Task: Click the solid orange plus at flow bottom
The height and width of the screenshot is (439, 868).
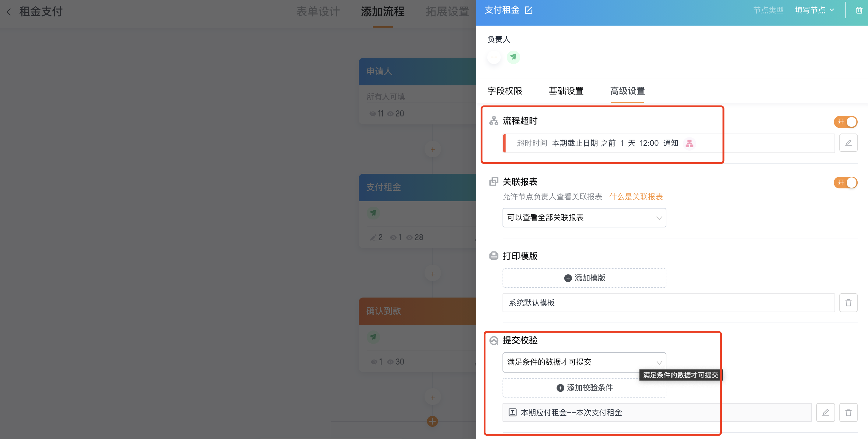Action: [x=432, y=421]
